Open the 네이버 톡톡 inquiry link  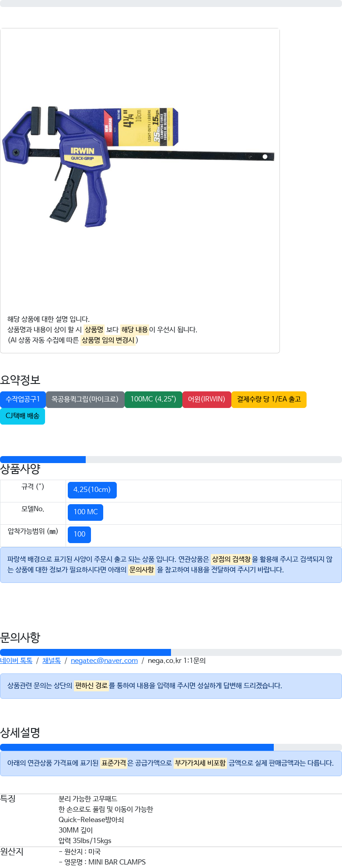[x=16, y=660]
